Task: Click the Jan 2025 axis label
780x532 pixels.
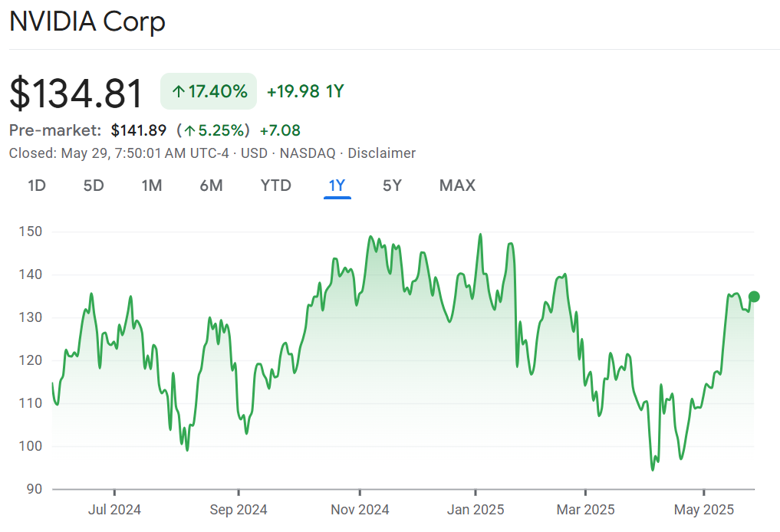Action: click(x=476, y=509)
